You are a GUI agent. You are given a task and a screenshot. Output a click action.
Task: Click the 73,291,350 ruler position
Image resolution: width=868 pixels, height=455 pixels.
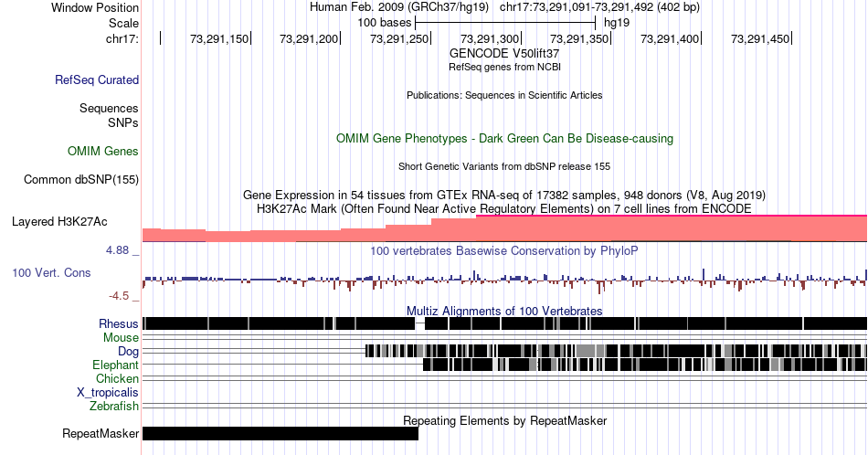[x=579, y=38]
